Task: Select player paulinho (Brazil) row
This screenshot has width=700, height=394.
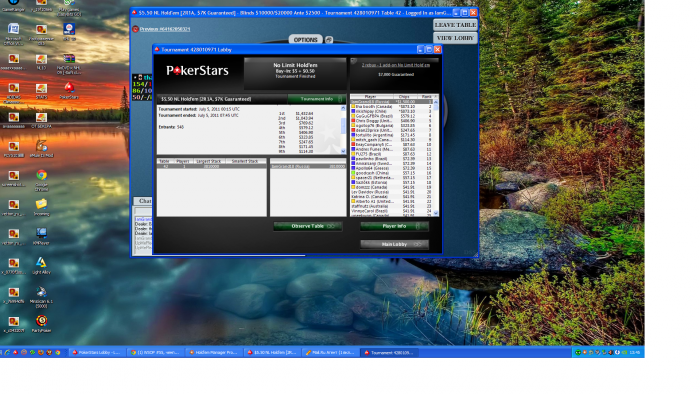Action: pyautogui.click(x=392, y=159)
